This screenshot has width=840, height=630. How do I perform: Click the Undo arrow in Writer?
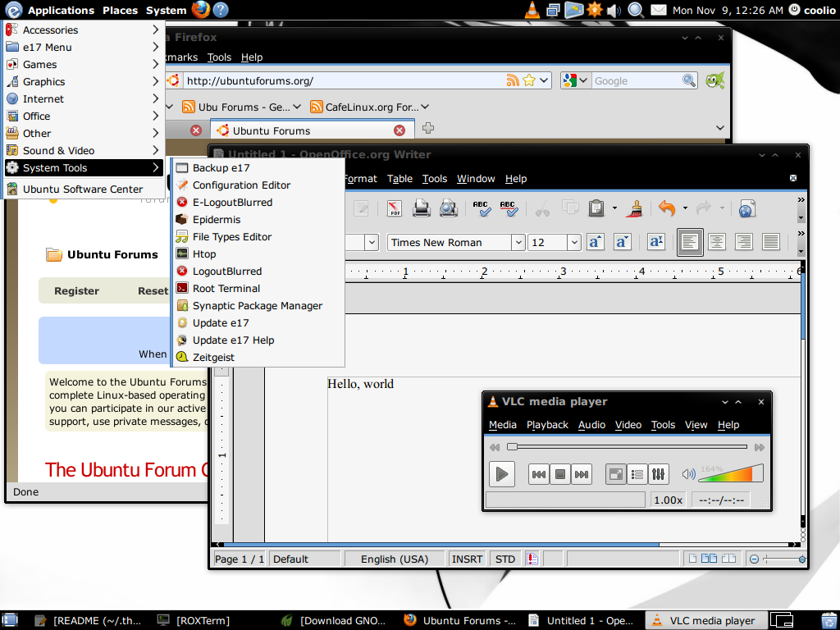click(x=666, y=208)
